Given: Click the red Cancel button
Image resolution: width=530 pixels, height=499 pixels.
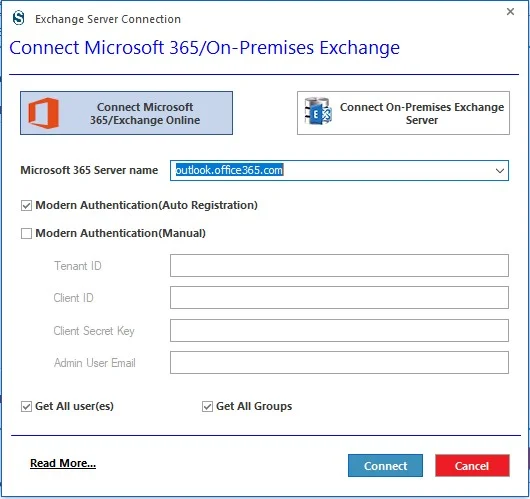Looking at the screenshot, I should pos(472,466).
